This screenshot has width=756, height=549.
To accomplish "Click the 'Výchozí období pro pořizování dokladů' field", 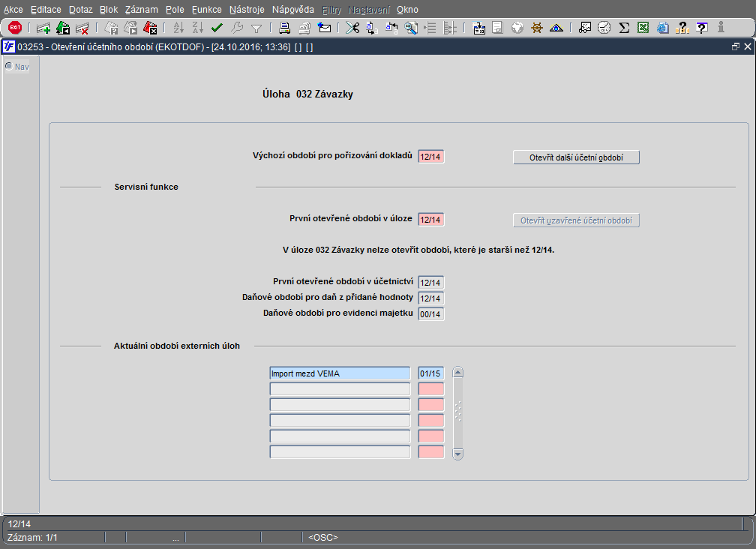I will pos(431,157).
